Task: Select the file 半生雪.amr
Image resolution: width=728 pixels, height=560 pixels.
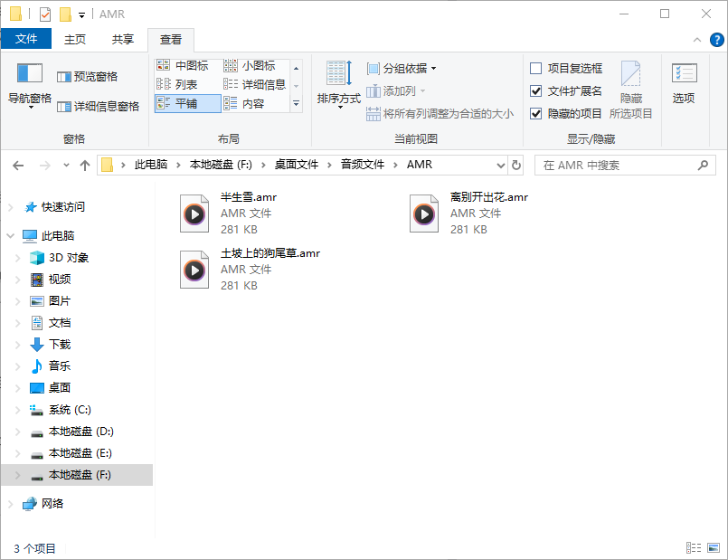Action: (229, 214)
